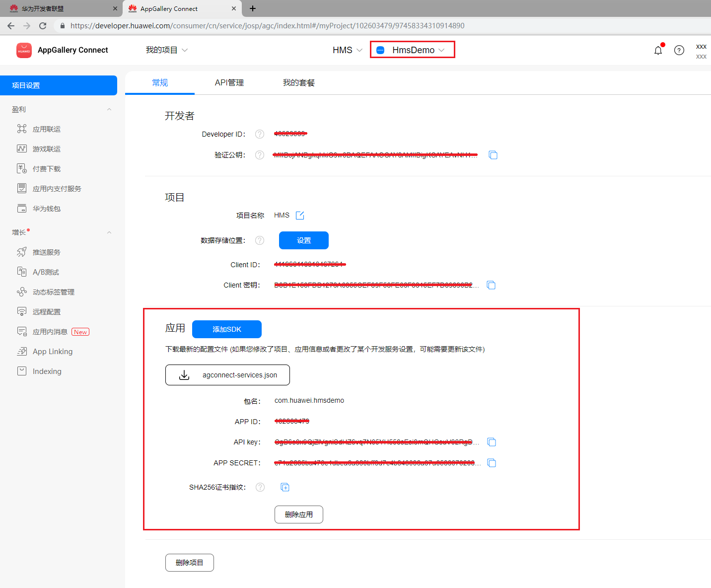Open the HmsDemo app dropdown
This screenshot has width=711, height=588.
pyautogui.click(x=411, y=50)
